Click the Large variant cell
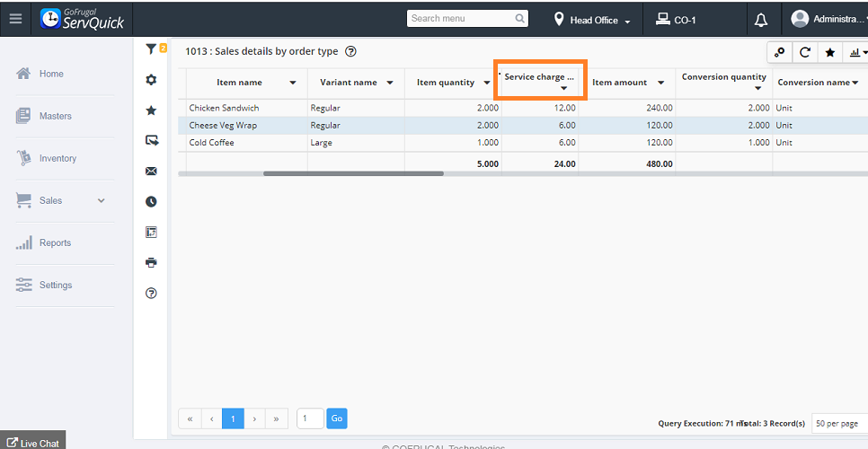The width and height of the screenshot is (868, 449). click(x=356, y=143)
